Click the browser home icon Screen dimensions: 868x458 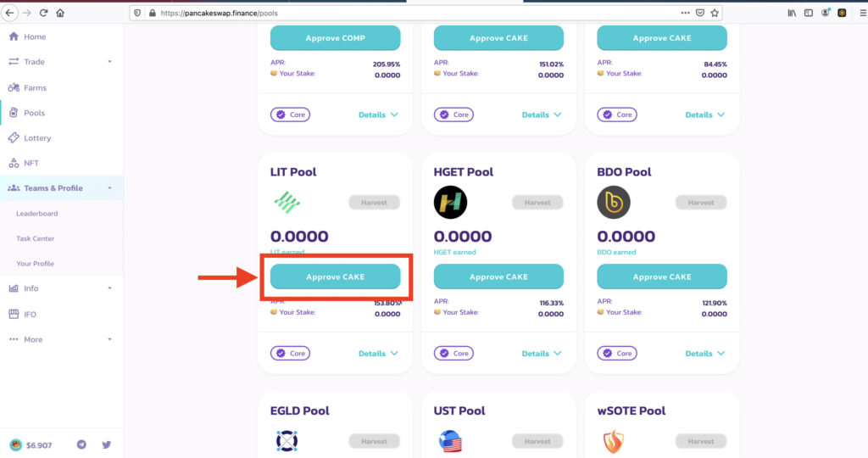point(60,13)
